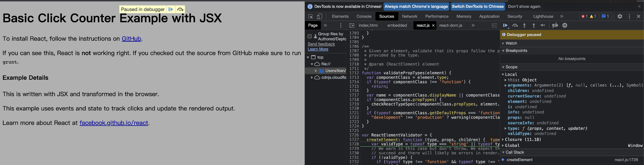Open the react-dom.js file tab
This screenshot has height=165, width=644.
pyautogui.click(x=450, y=26)
